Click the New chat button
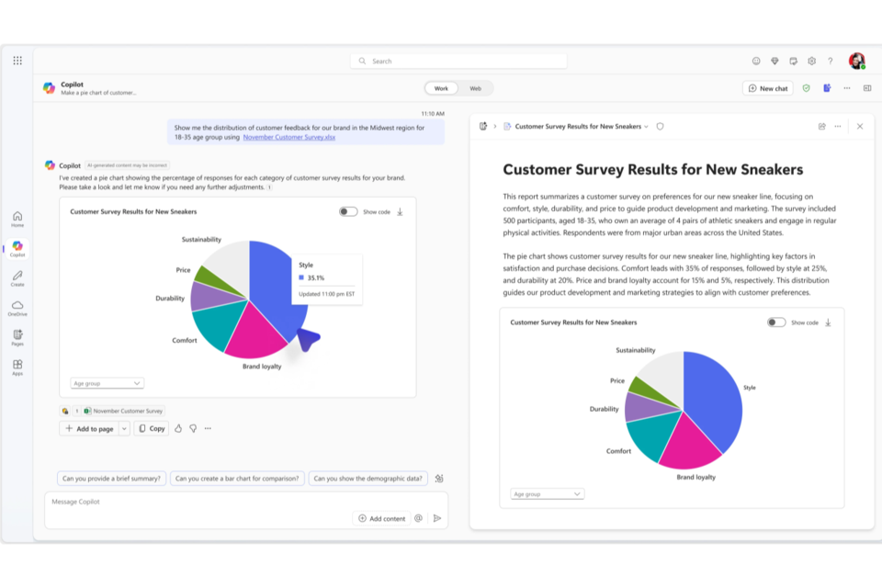 point(768,88)
